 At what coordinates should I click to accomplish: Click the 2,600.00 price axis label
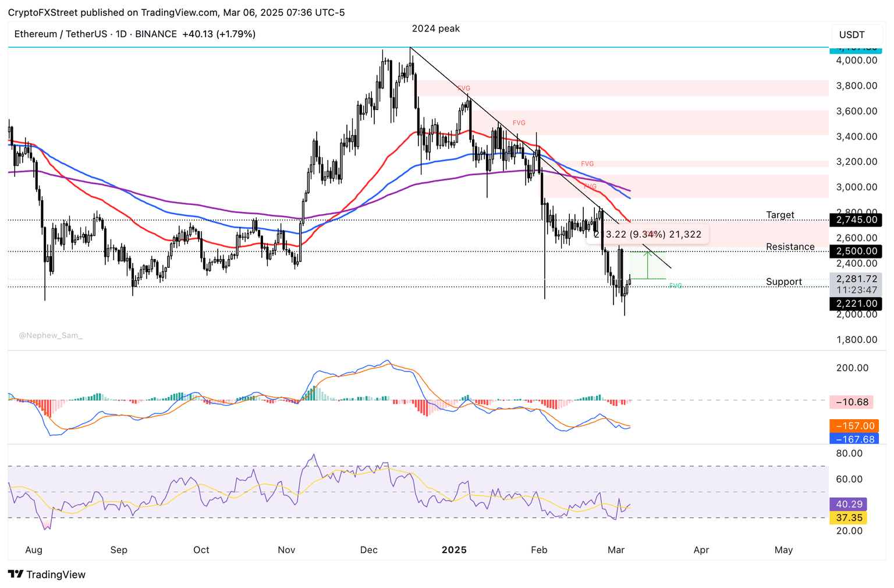(856, 238)
